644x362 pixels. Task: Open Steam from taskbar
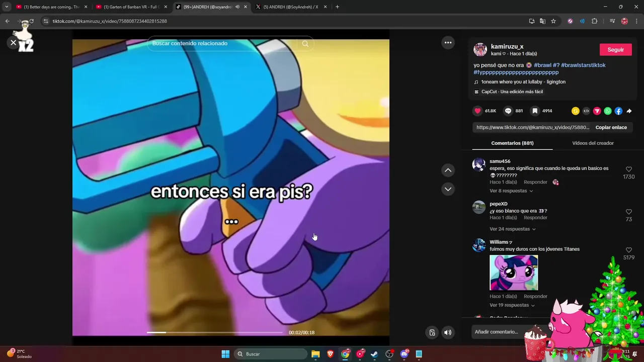(x=374, y=354)
